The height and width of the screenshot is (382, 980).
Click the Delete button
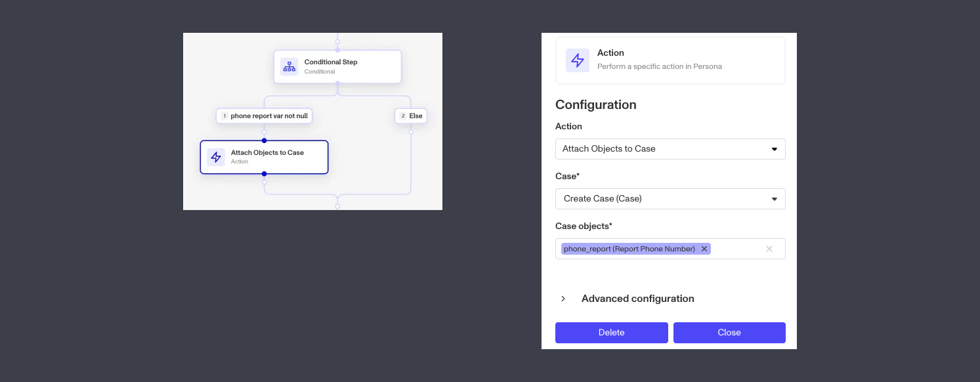(x=612, y=333)
